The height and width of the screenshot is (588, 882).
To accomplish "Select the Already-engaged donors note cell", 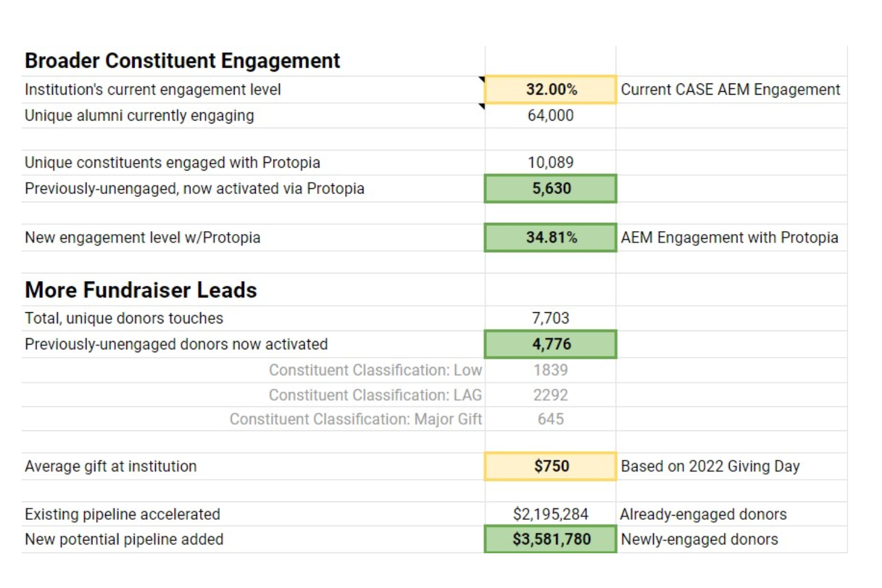I will [703, 514].
